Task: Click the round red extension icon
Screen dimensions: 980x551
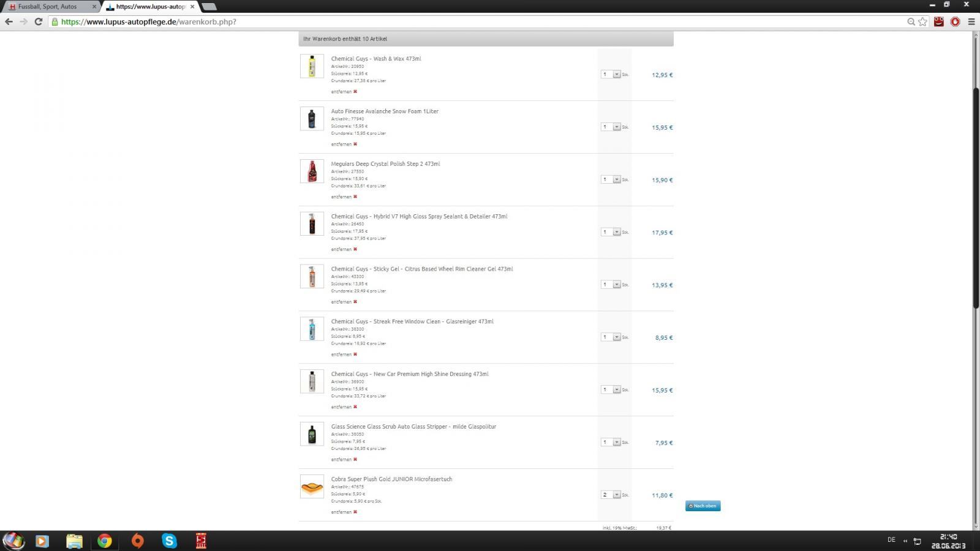Action: (x=956, y=21)
